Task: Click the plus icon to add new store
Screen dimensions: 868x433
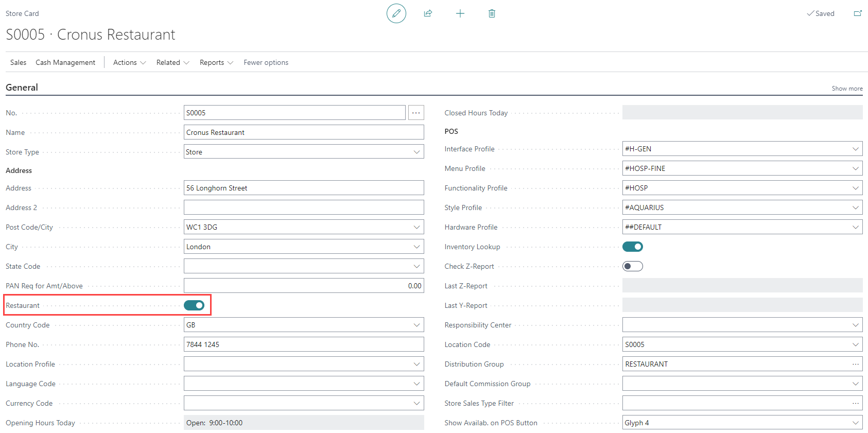Action: coord(460,13)
